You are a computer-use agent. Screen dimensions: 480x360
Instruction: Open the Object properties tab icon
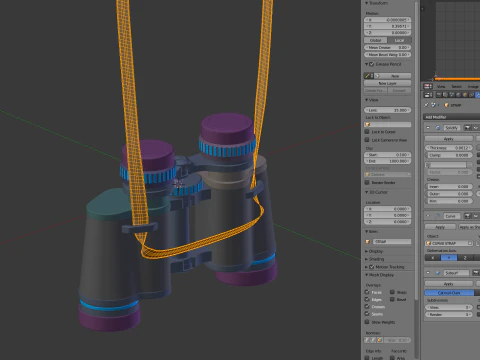tap(465, 95)
